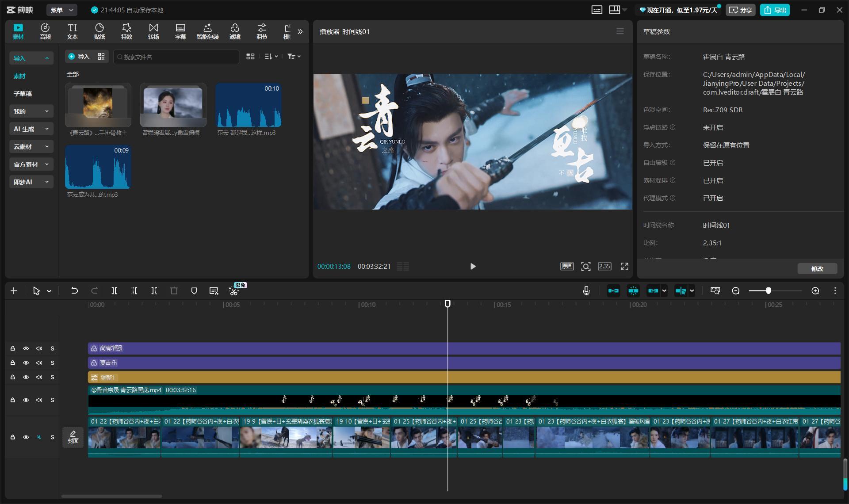849x504 pixels.
Task: Split the clip at the playhead
Action: (115, 290)
